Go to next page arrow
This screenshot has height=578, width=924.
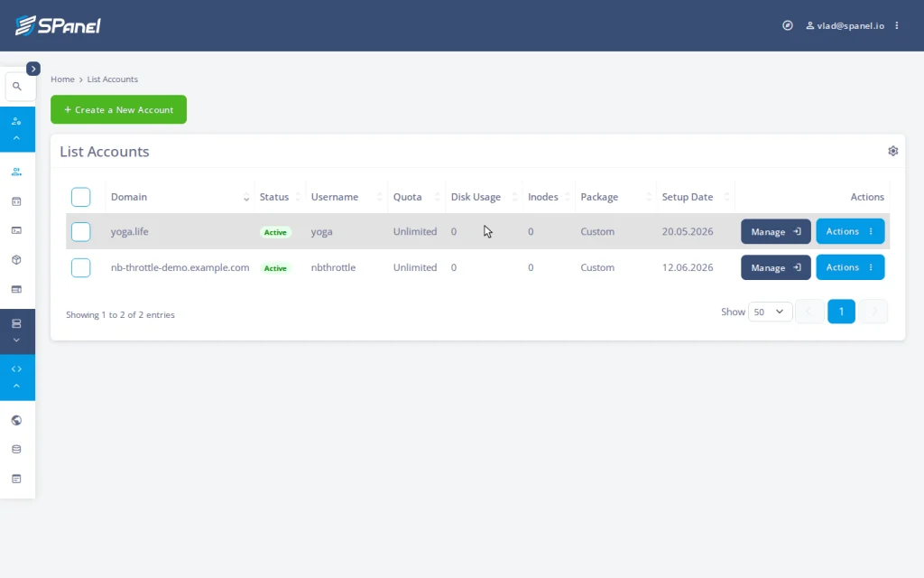873,312
